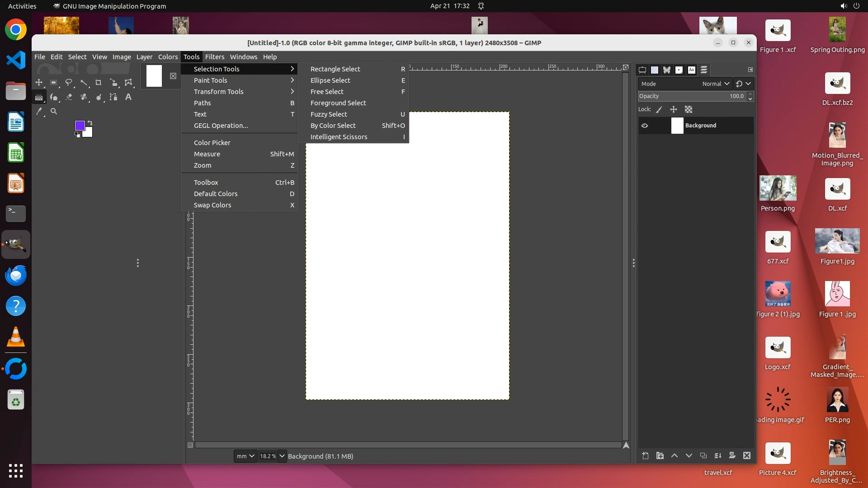Viewport: 868px width, 488px height.
Task: Choose the Color Picker eyedropper tool
Action: tap(39, 111)
